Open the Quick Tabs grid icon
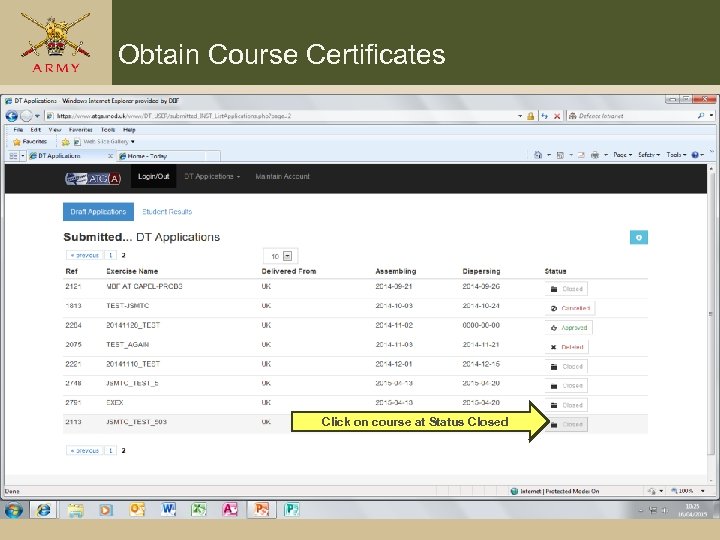 (x=13, y=156)
